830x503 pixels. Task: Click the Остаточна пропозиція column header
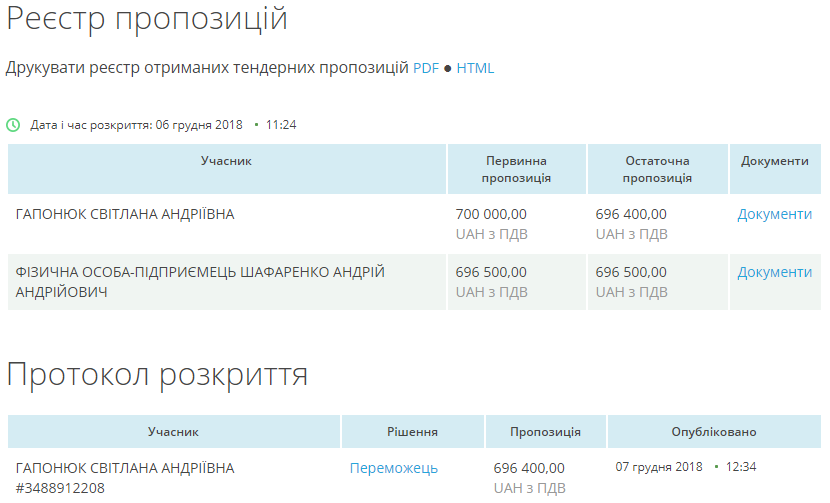[x=657, y=169]
